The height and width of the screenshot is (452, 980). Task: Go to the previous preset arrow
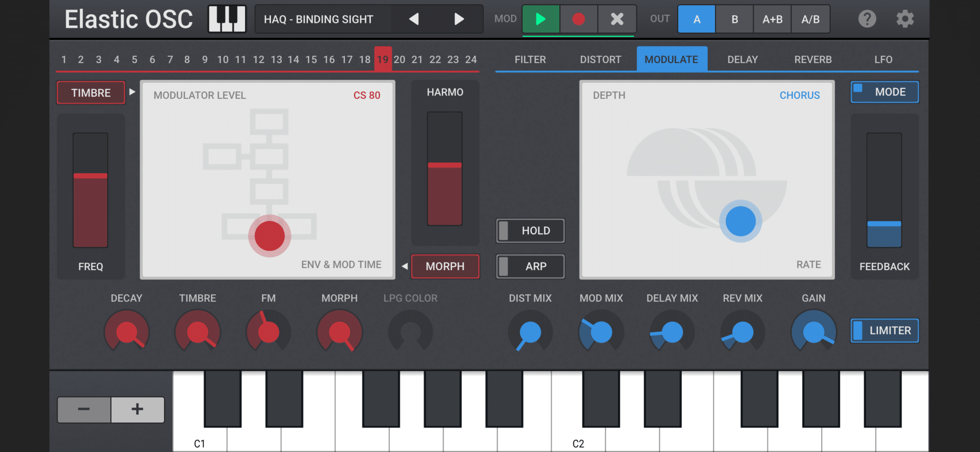point(414,19)
